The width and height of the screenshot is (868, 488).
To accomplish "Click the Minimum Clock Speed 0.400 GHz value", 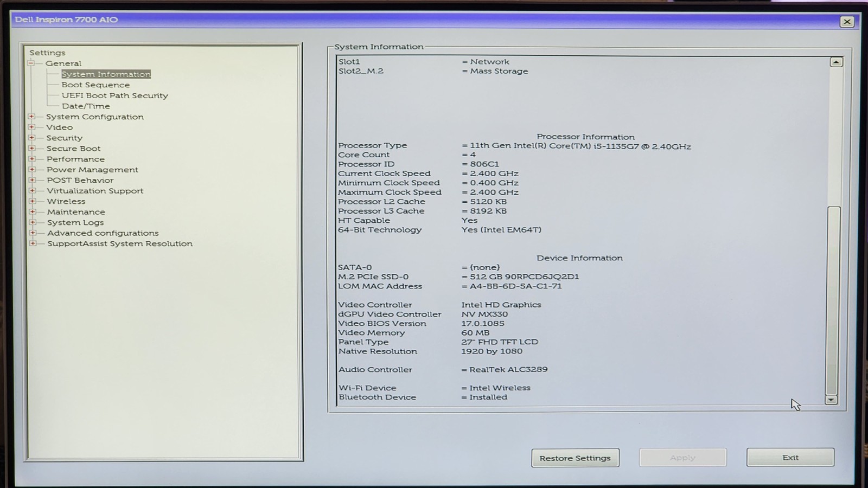I will coord(494,183).
